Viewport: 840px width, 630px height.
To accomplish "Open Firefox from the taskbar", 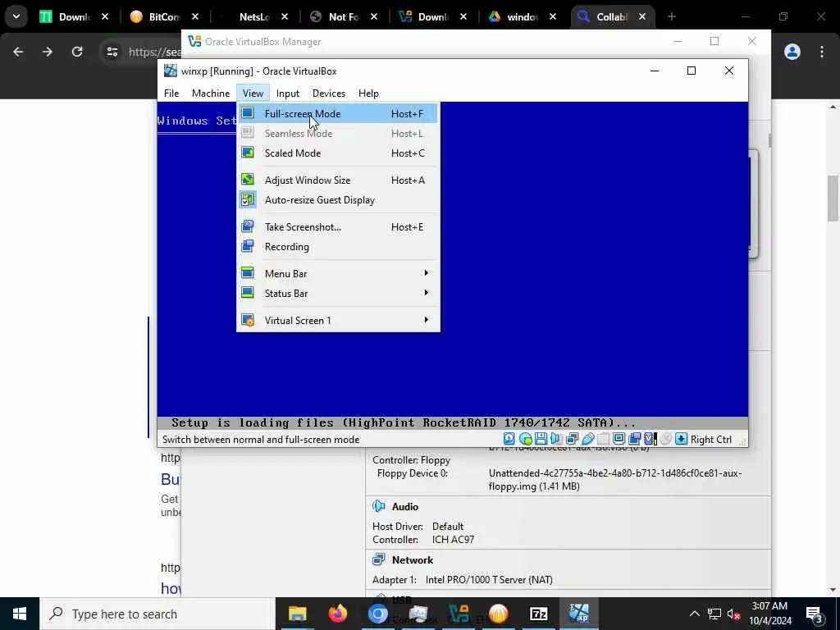I will click(337, 614).
